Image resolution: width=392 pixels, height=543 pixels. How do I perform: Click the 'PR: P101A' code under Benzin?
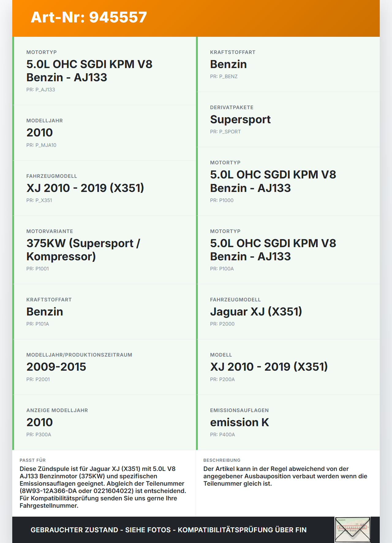(x=38, y=324)
